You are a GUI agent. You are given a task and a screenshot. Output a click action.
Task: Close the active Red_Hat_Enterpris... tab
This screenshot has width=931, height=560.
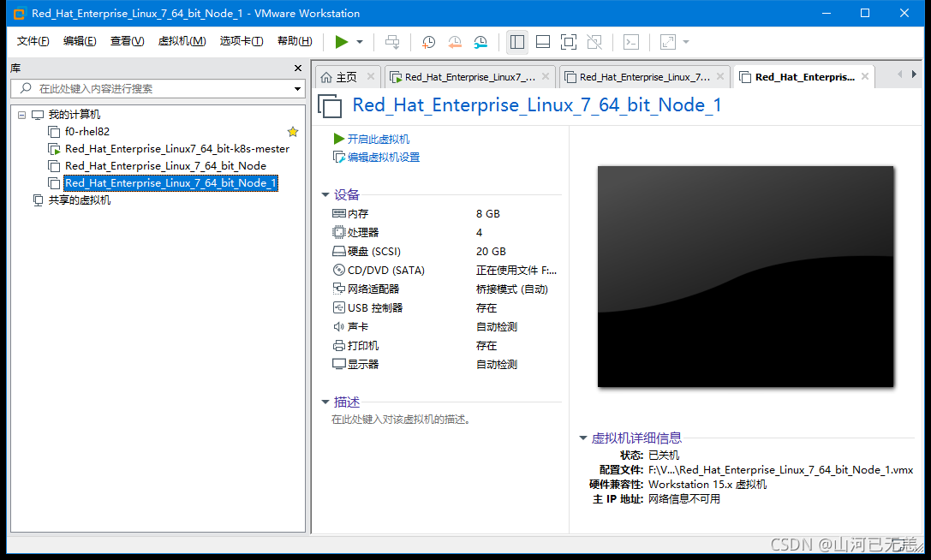click(x=865, y=76)
